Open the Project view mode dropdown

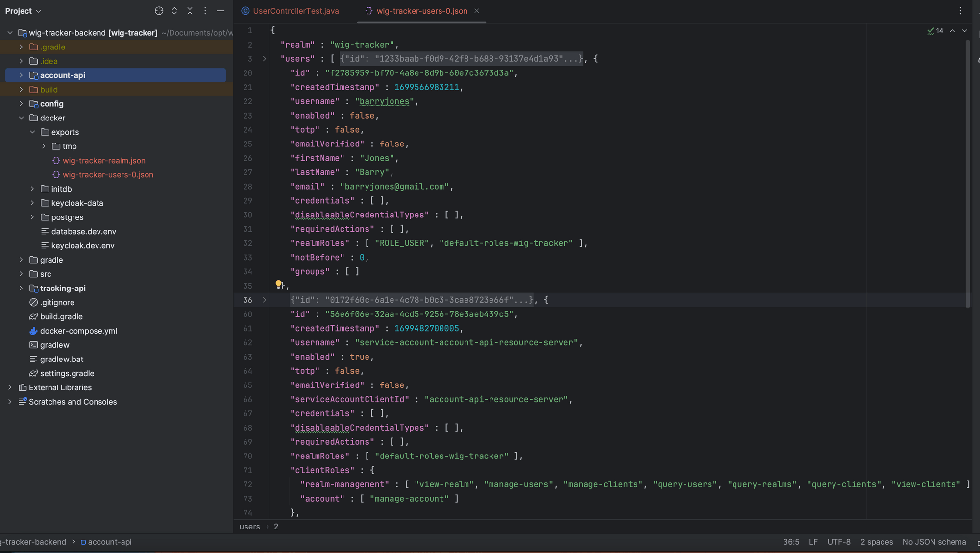23,11
